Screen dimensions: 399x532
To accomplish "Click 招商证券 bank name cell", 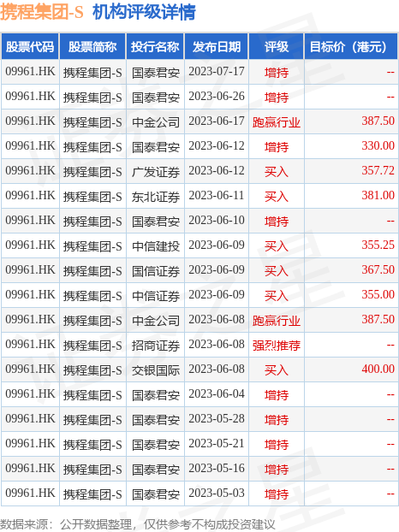I will click(156, 345).
